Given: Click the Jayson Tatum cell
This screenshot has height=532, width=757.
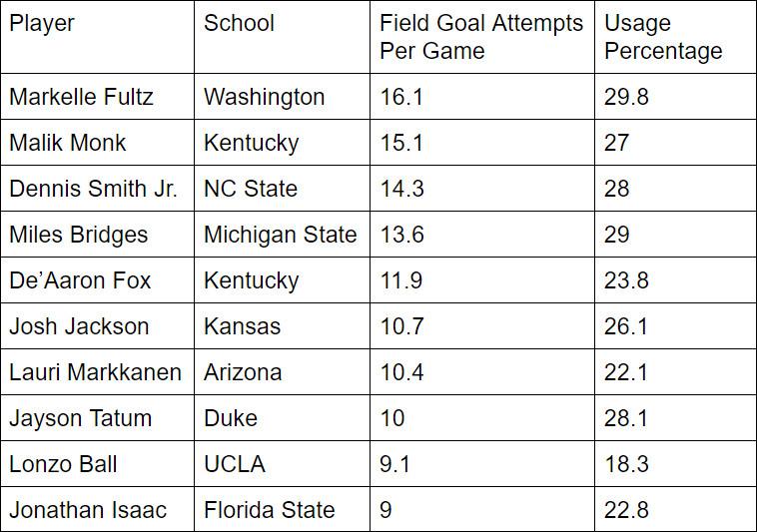Looking at the screenshot, I should click(80, 418).
